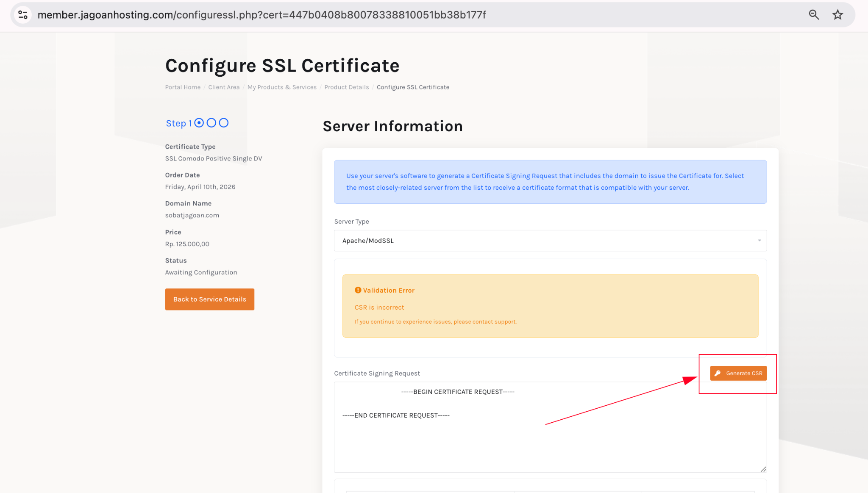The image size is (868, 493).
Task: Open Product Details breadcrumb link
Action: pyautogui.click(x=346, y=87)
